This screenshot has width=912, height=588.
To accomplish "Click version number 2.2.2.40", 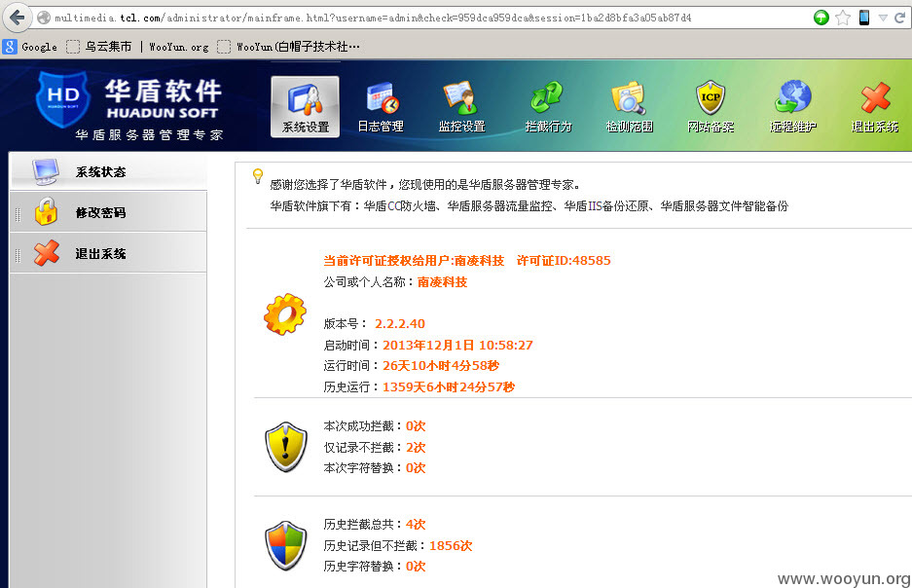I will click(x=400, y=324).
